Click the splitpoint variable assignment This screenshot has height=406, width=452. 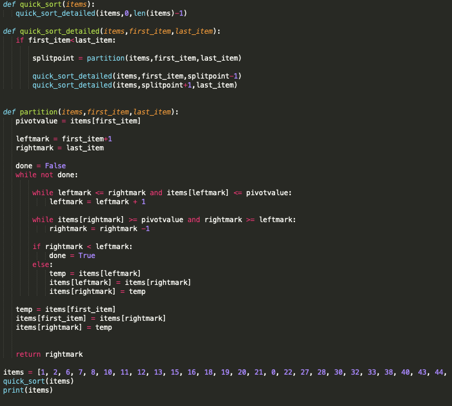(x=137, y=58)
